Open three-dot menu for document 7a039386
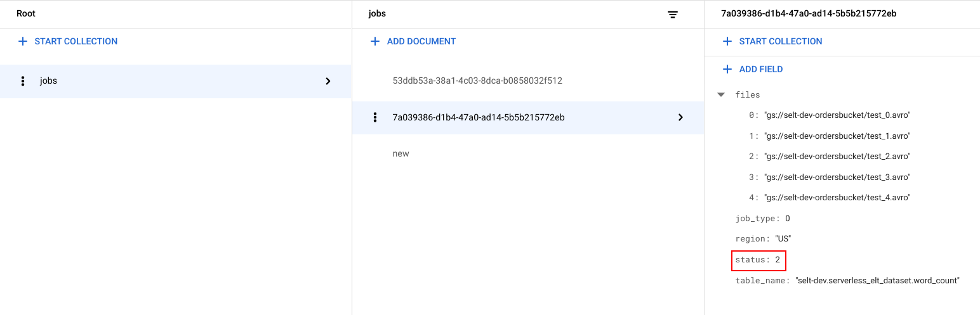Image resolution: width=980 pixels, height=315 pixels. 375,117
